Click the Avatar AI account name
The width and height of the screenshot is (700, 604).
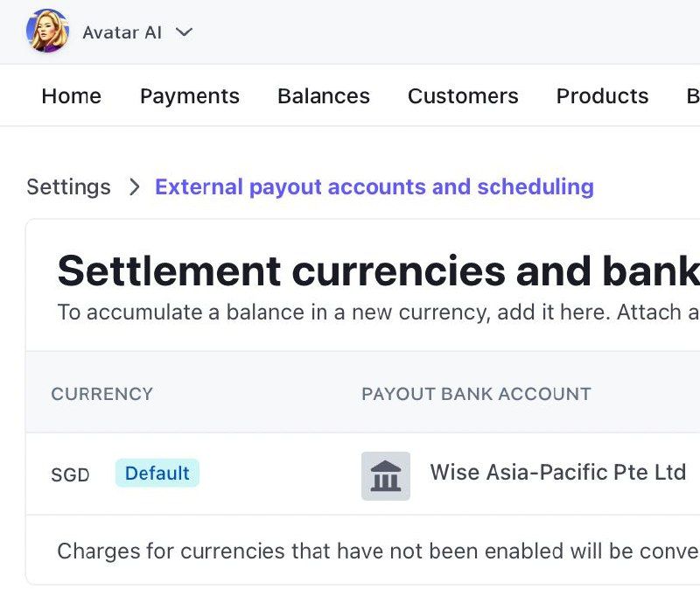click(122, 32)
